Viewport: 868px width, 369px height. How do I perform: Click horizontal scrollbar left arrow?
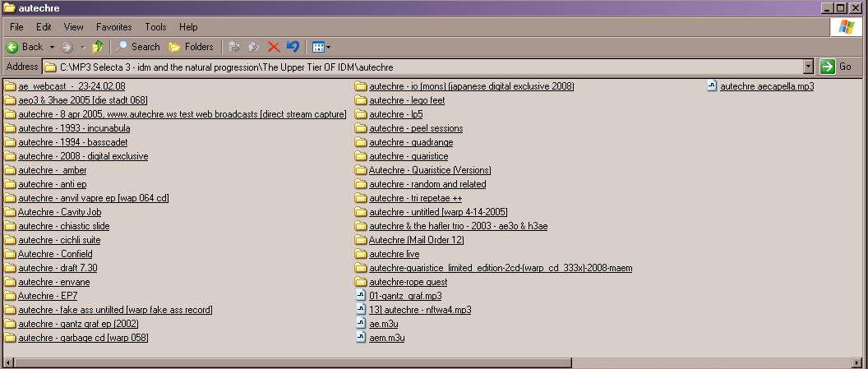[x=7, y=363]
